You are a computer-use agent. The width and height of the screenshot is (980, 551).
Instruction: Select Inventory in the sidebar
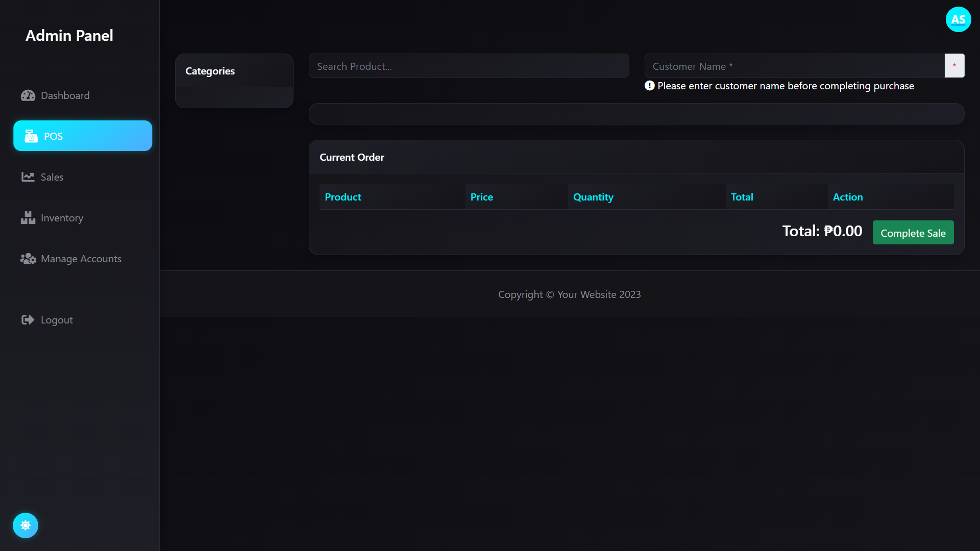pyautogui.click(x=62, y=218)
